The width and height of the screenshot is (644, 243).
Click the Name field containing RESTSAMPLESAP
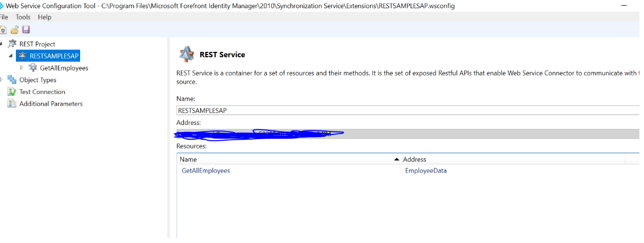[x=408, y=110]
